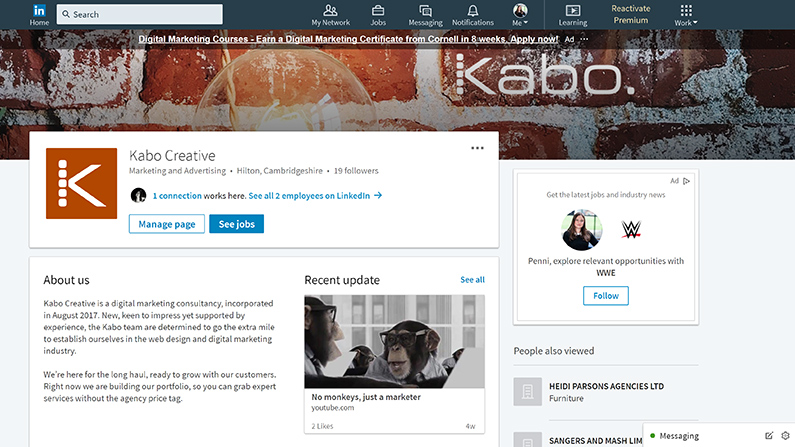Click the sidebar Ad choices icon
The height and width of the screenshot is (447, 795).
click(x=686, y=181)
